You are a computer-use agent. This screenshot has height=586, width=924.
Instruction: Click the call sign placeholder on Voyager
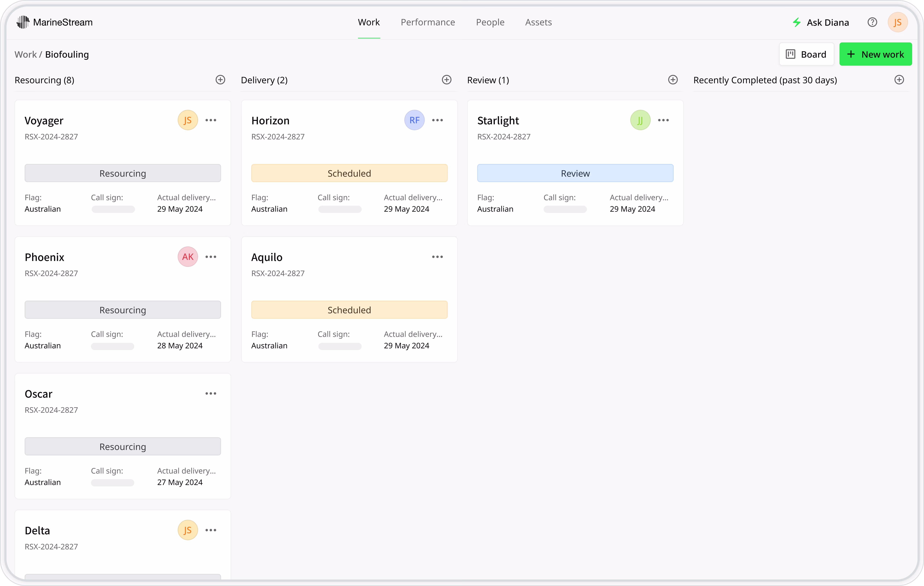[113, 209]
